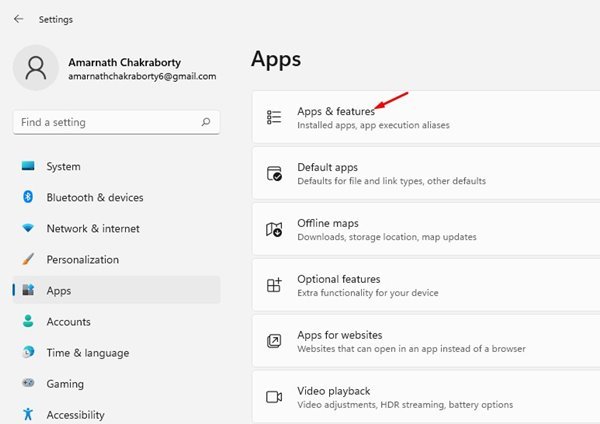Click the back arrow icon
The width and height of the screenshot is (600, 424).
(x=18, y=19)
